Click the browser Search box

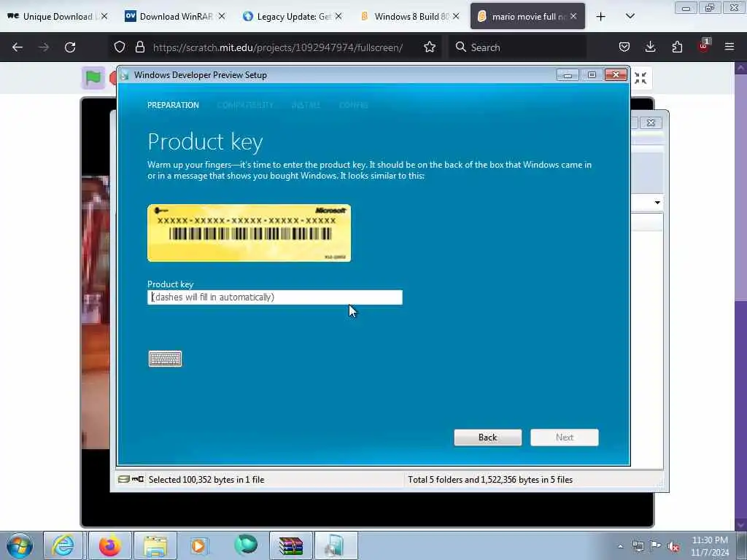517,47
